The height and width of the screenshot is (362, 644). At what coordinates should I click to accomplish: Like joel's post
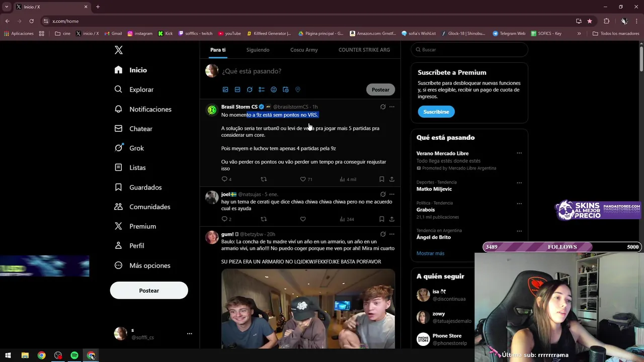303,219
